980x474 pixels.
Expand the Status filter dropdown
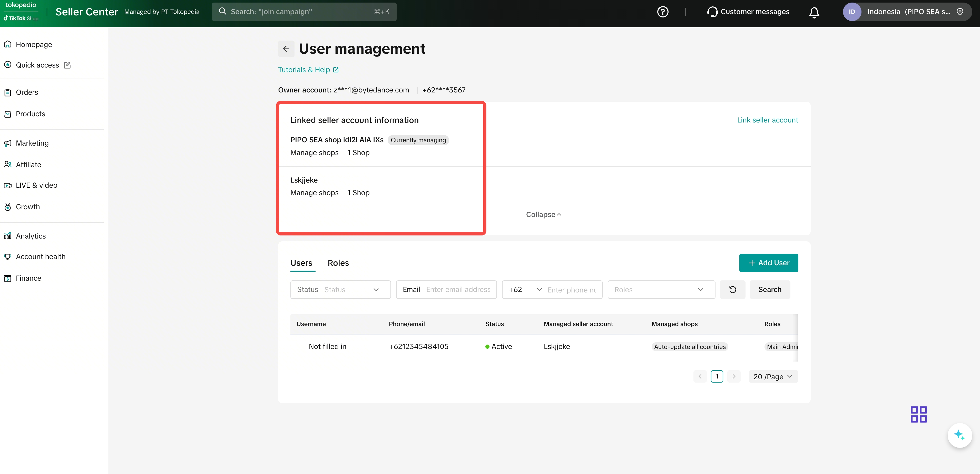click(340, 289)
